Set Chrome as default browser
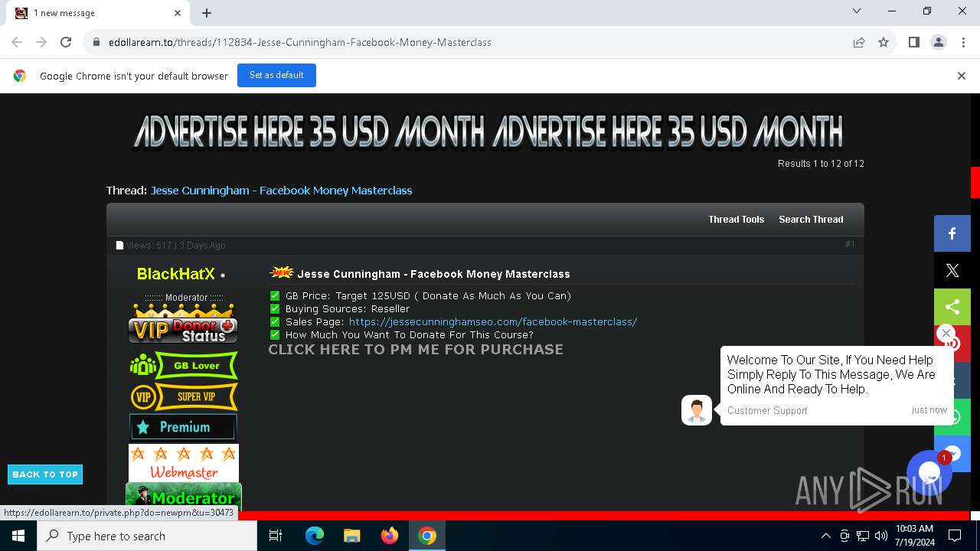This screenshot has width=980, height=551. tap(276, 75)
